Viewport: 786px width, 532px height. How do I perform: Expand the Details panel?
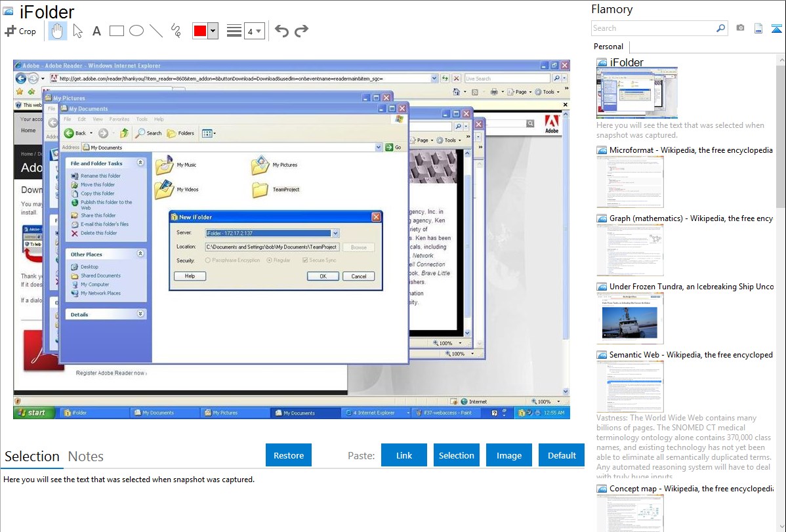point(140,314)
